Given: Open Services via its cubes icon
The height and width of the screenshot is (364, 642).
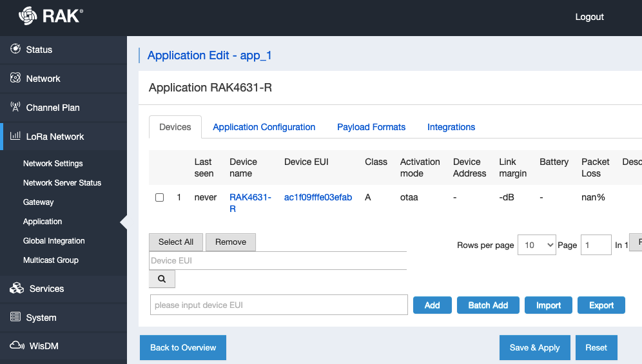Looking at the screenshot, I should pos(17,288).
